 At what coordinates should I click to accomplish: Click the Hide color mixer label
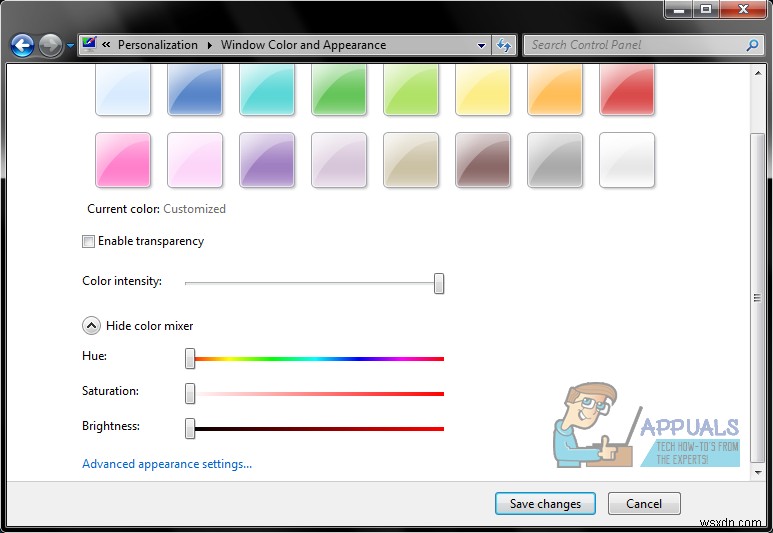click(149, 326)
